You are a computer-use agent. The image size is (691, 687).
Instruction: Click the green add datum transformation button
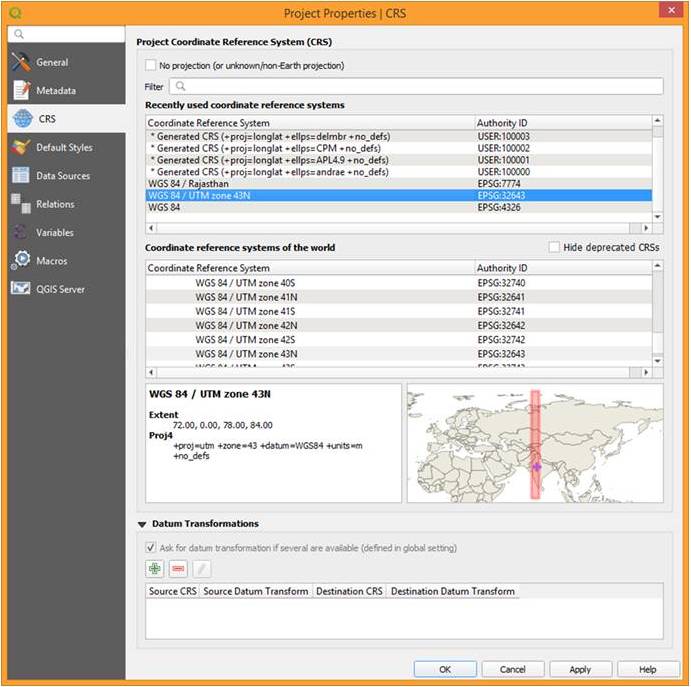(x=155, y=568)
